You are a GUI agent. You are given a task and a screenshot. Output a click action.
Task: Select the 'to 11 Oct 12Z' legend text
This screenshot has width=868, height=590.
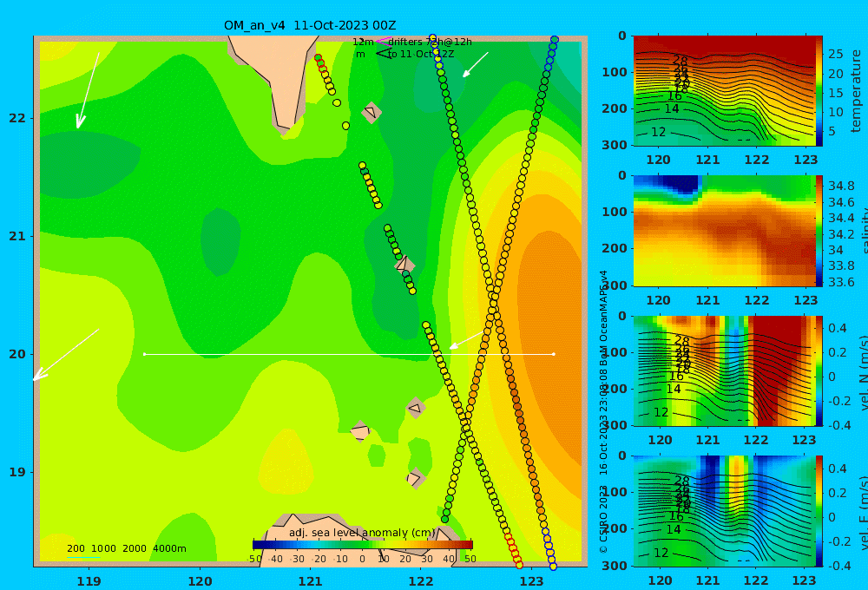point(421,55)
